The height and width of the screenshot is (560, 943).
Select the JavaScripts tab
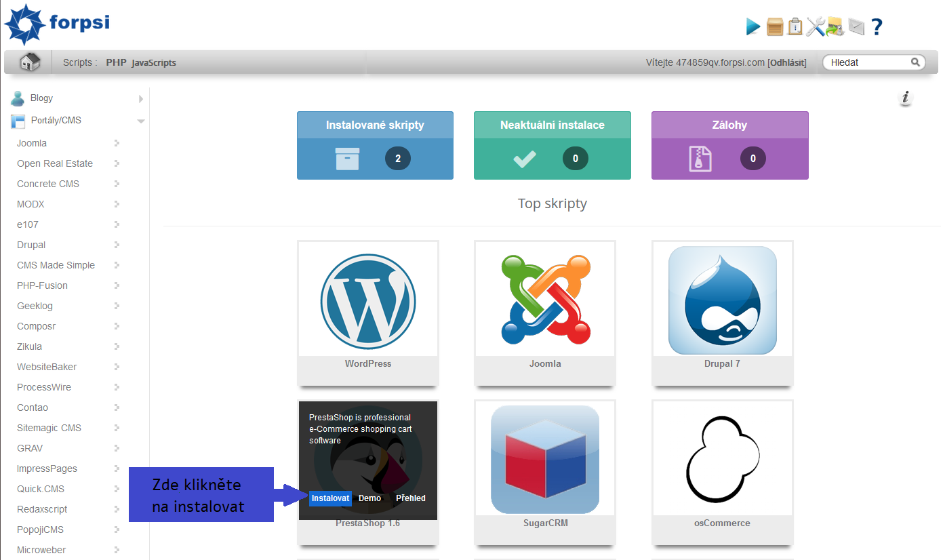(x=154, y=62)
